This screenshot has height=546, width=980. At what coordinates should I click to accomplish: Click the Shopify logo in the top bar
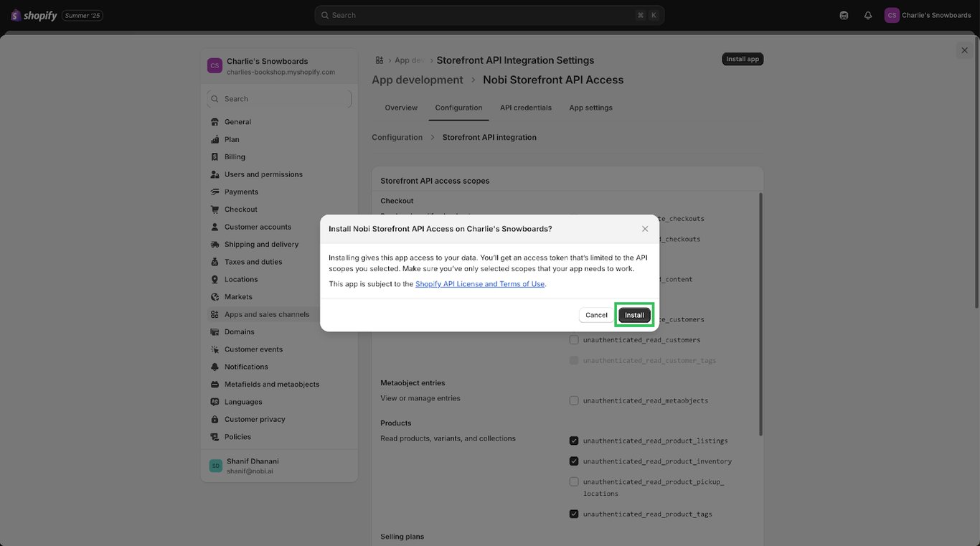point(34,15)
